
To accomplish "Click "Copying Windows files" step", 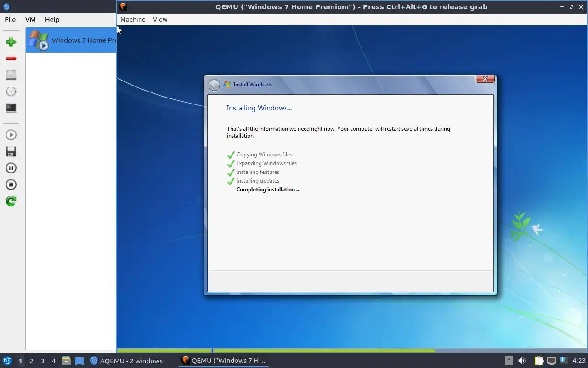I will point(264,155).
